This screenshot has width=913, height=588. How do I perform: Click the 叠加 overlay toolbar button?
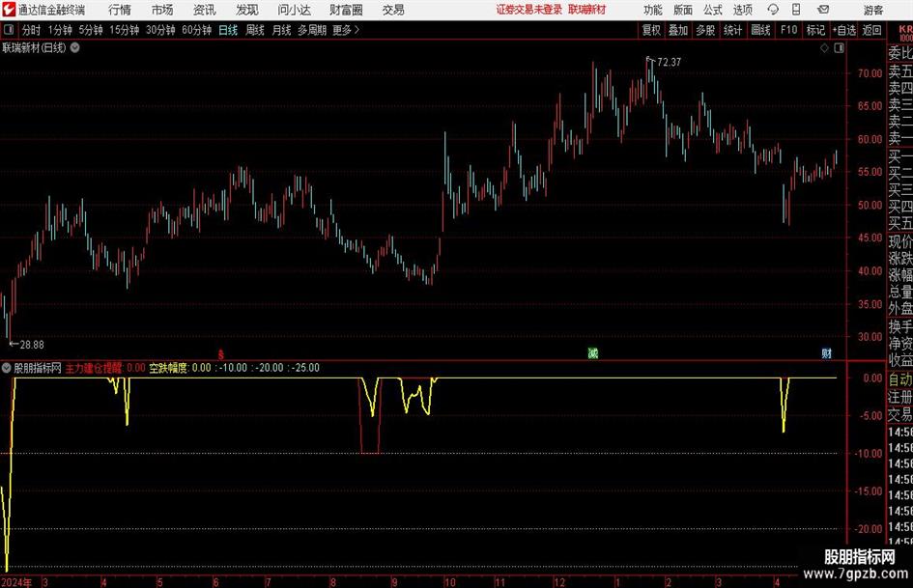[678, 30]
